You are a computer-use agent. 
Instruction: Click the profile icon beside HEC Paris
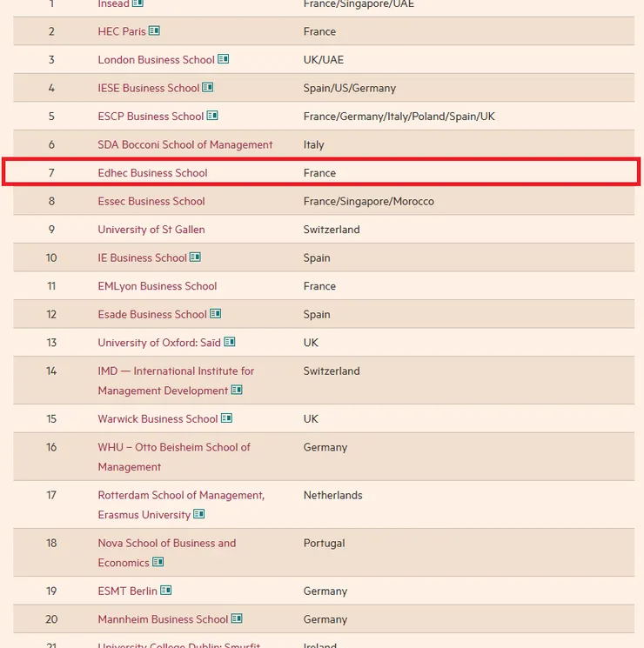coord(154,31)
